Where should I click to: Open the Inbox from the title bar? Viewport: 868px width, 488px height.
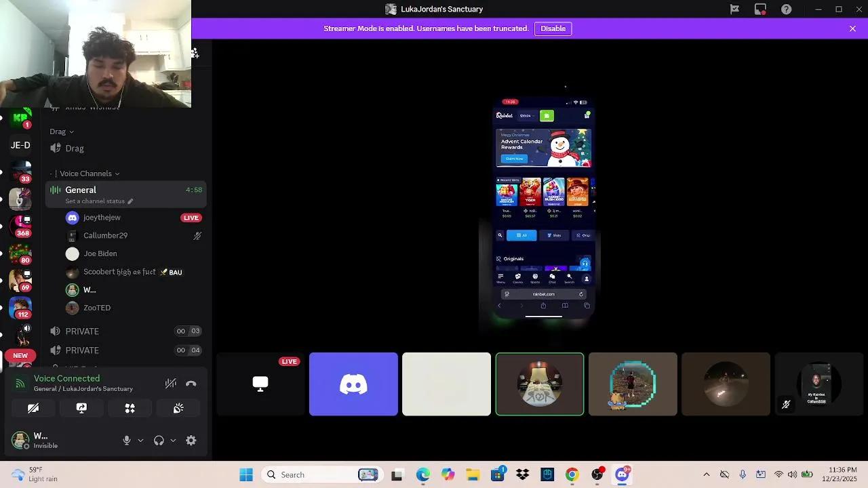(x=759, y=9)
